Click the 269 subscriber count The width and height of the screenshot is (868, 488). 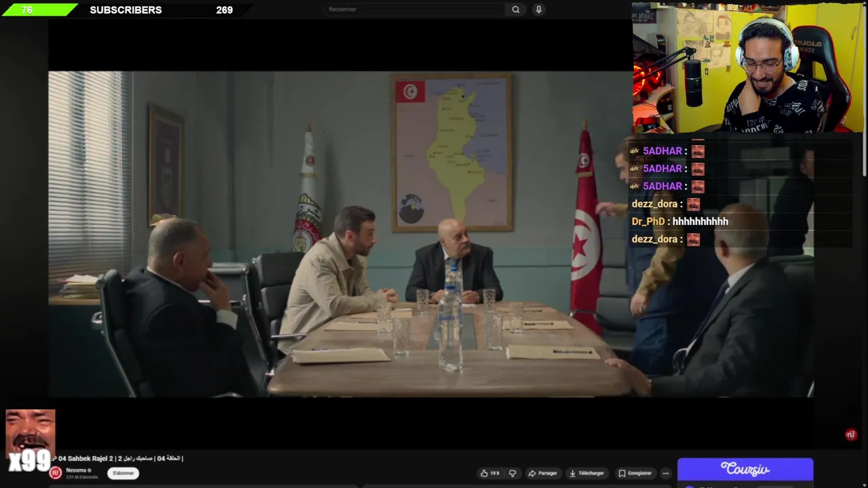pos(224,10)
